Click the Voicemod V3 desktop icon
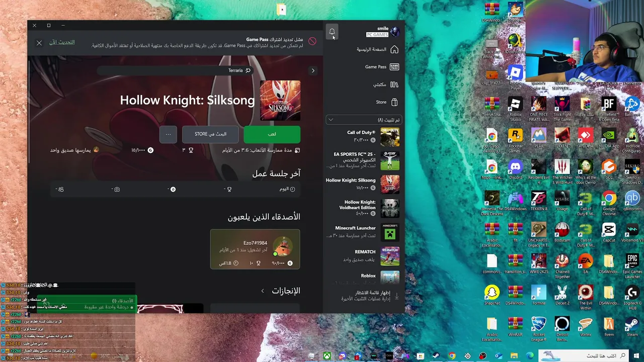This screenshot has height=362, width=644. click(632, 232)
